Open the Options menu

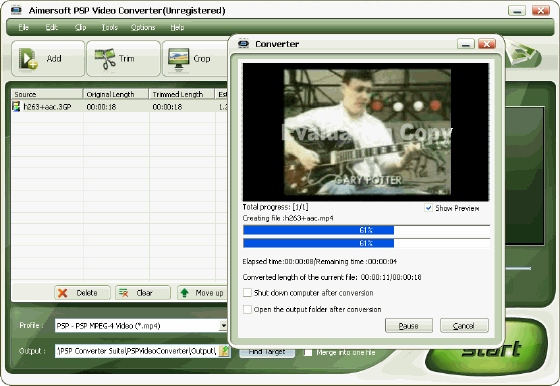[x=143, y=27]
